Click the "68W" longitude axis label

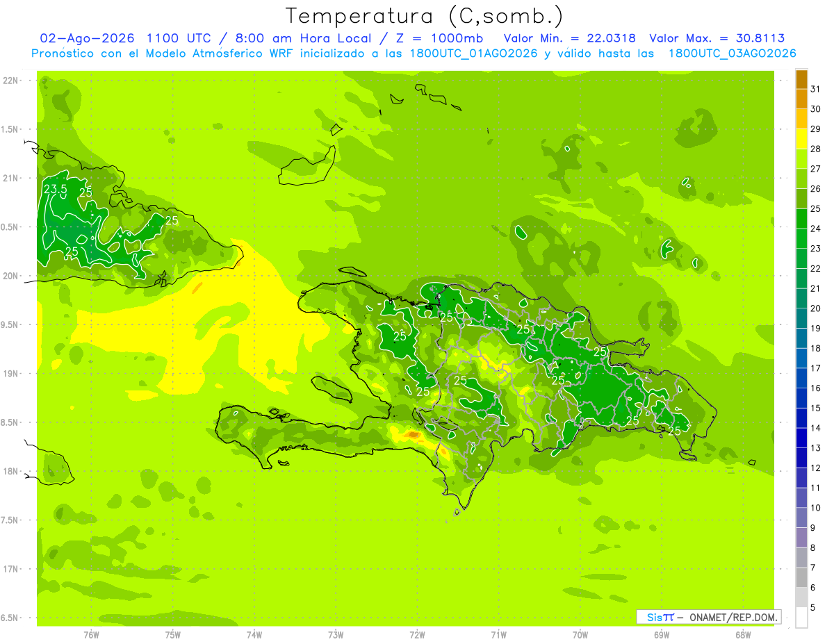pos(743,634)
